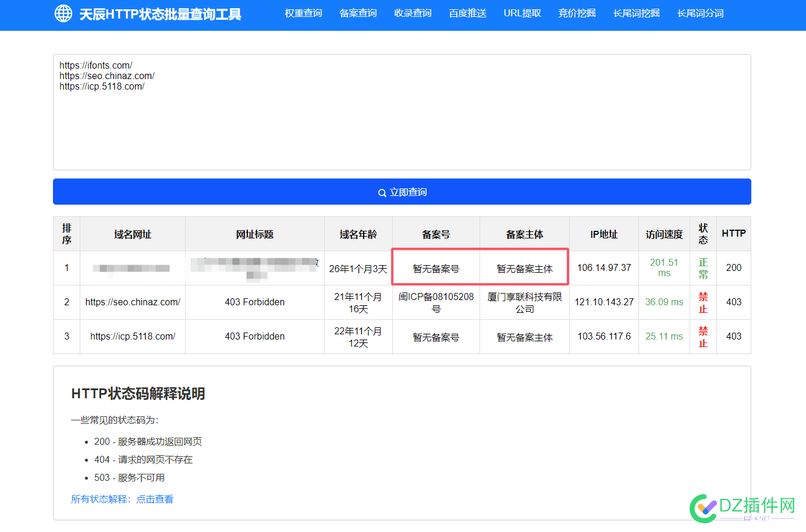This screenshot has width=806, height=532.
Task: Click the globe logo icon in header
Action: pyautogui.click(x=63, y=13)
